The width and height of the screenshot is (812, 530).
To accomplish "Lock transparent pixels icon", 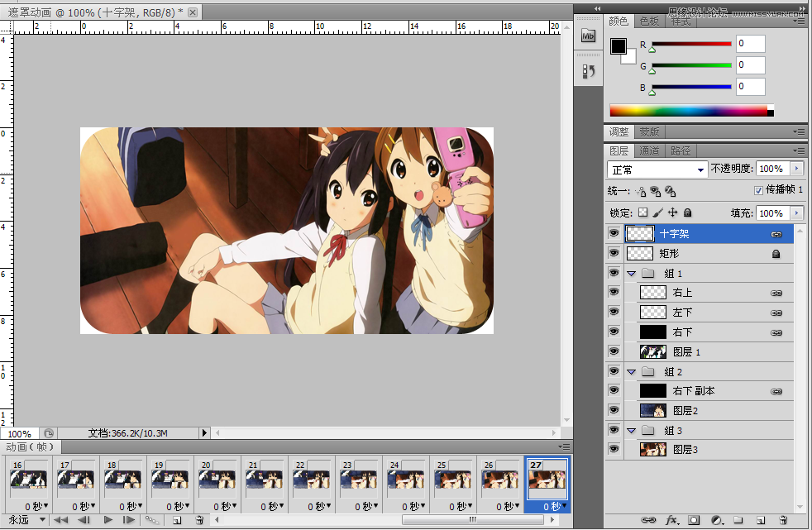I will click(642, 212).
